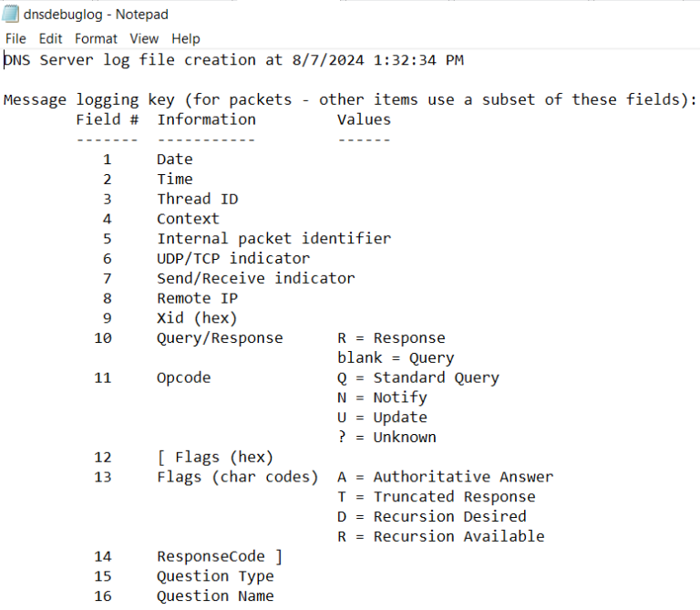
Task: Click 'A = Authoritative Answer' value text
Action: coord(445,477)
